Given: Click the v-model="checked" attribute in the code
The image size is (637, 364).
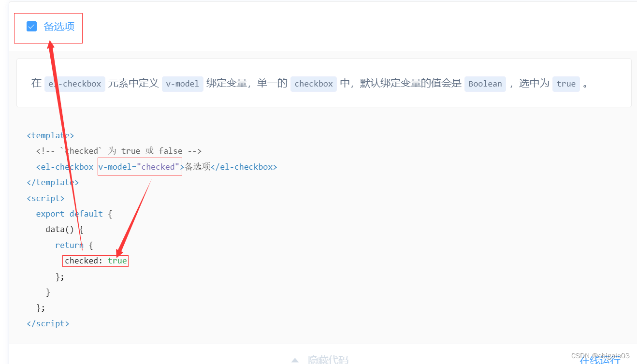Looking at the screenshot, I should (x=140, y=167).
